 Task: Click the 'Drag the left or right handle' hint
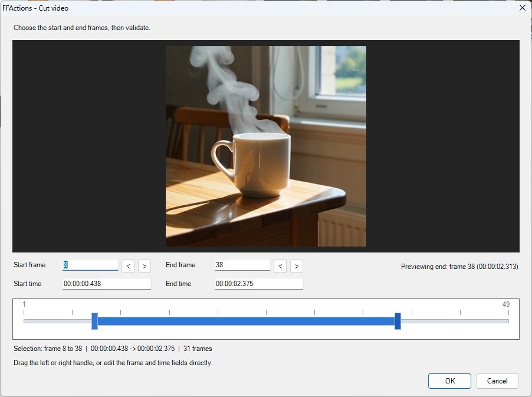click(x=113, y=363)
